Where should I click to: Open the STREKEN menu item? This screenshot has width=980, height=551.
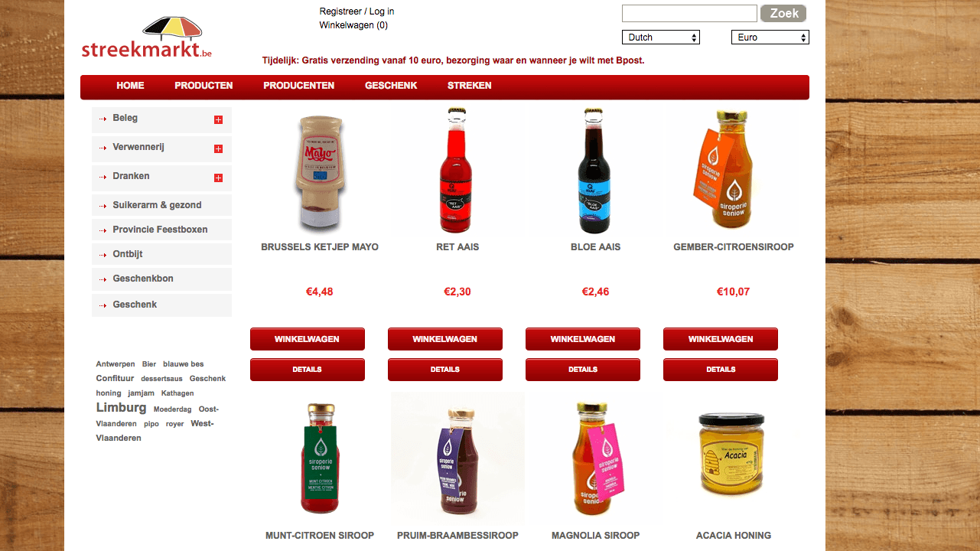470,86
